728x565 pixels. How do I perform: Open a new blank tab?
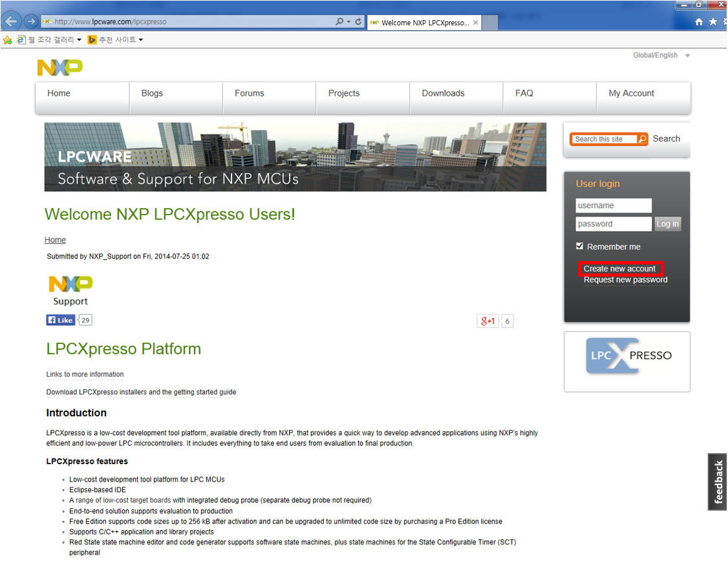490,22
